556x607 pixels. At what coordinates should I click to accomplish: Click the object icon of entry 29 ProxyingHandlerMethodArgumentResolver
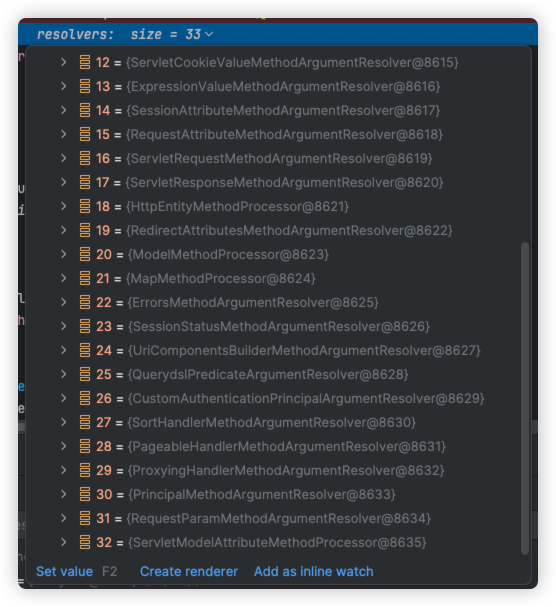point(85,470)
